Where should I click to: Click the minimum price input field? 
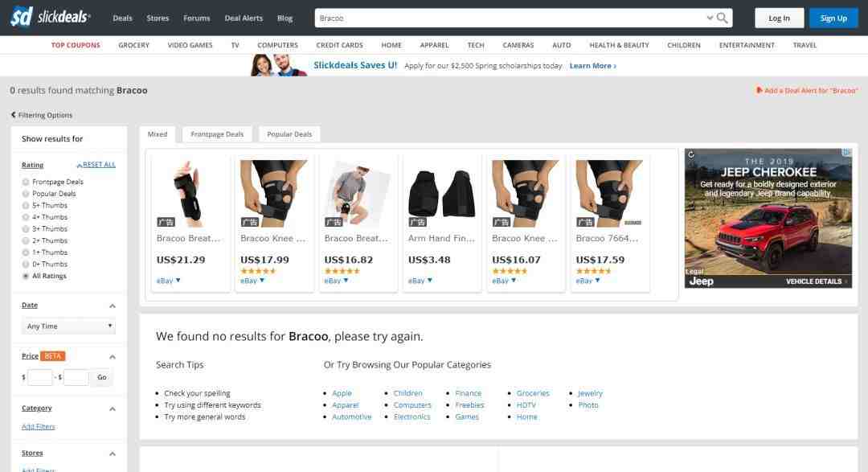[x=40, y=377]
